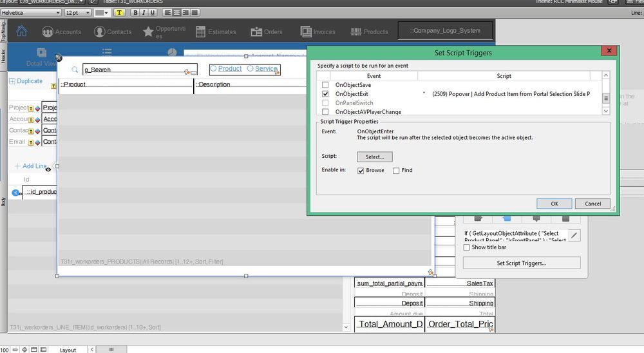Justify text alignment
Screen dimensions: 644x353
[194, 13]
